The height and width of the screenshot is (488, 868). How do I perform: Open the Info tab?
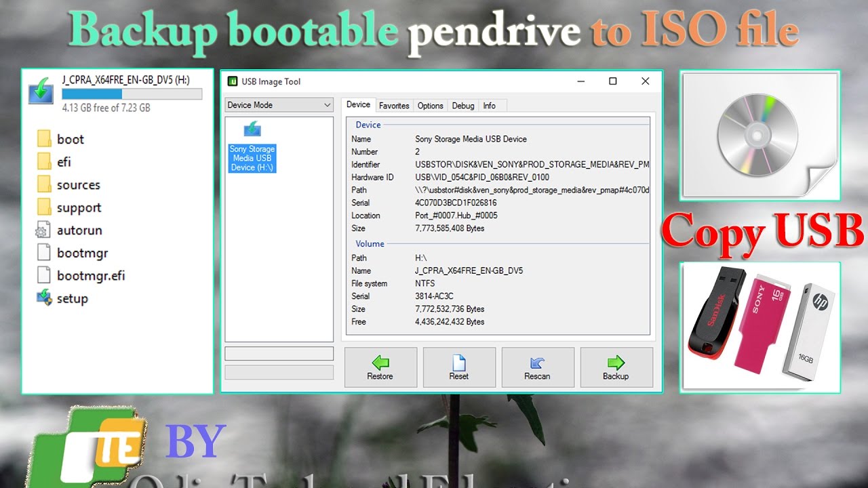pos(489,106)
